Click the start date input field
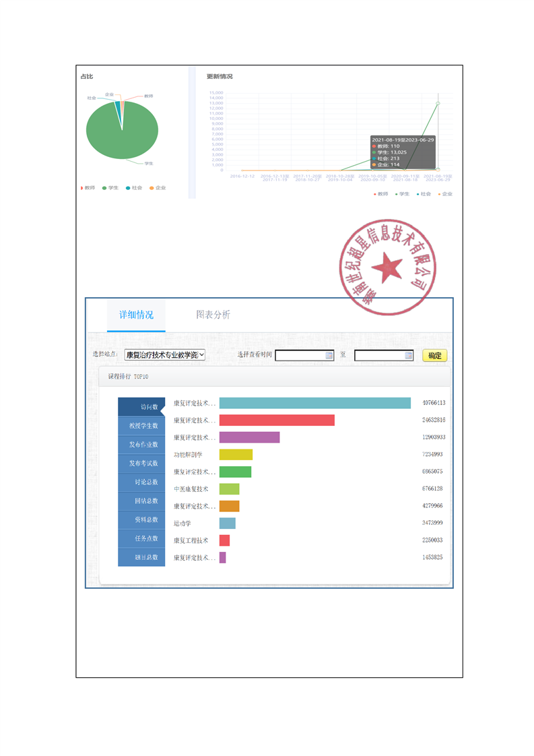 pos(300,355)
